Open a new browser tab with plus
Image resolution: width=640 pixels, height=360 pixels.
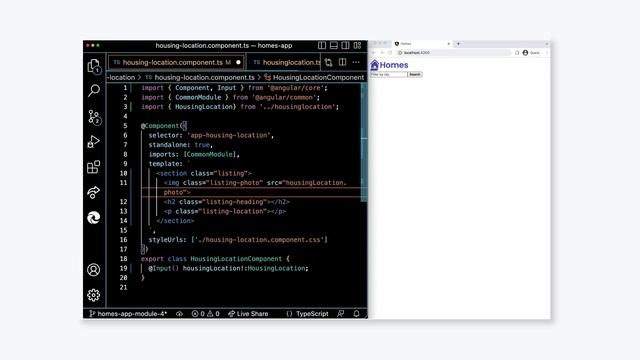(458, 44)
